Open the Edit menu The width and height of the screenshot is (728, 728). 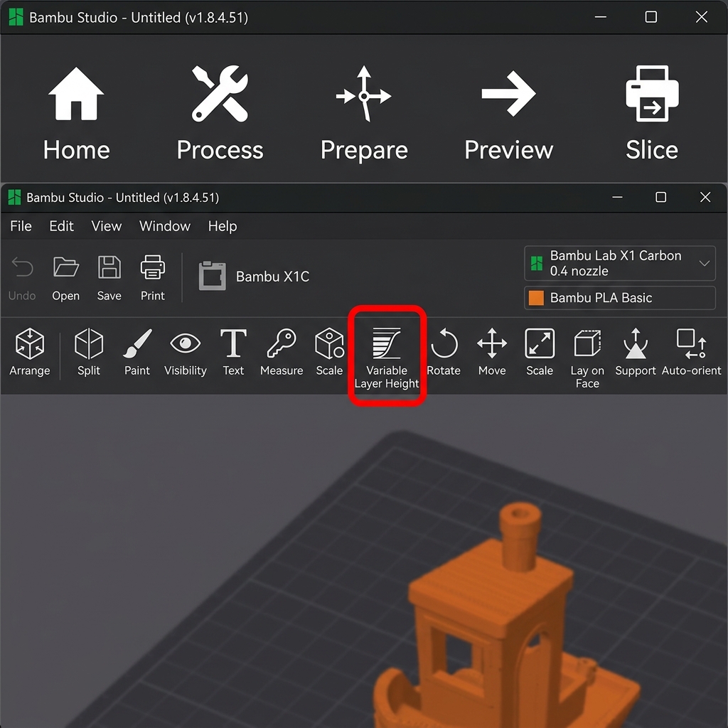click(61, 226)
